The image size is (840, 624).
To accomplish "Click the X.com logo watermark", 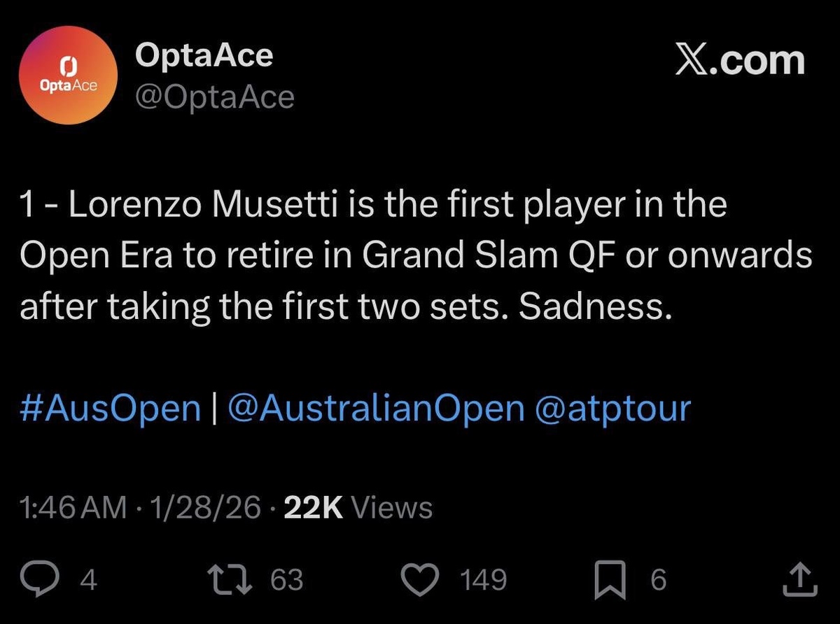I will (x=740, y=61).
